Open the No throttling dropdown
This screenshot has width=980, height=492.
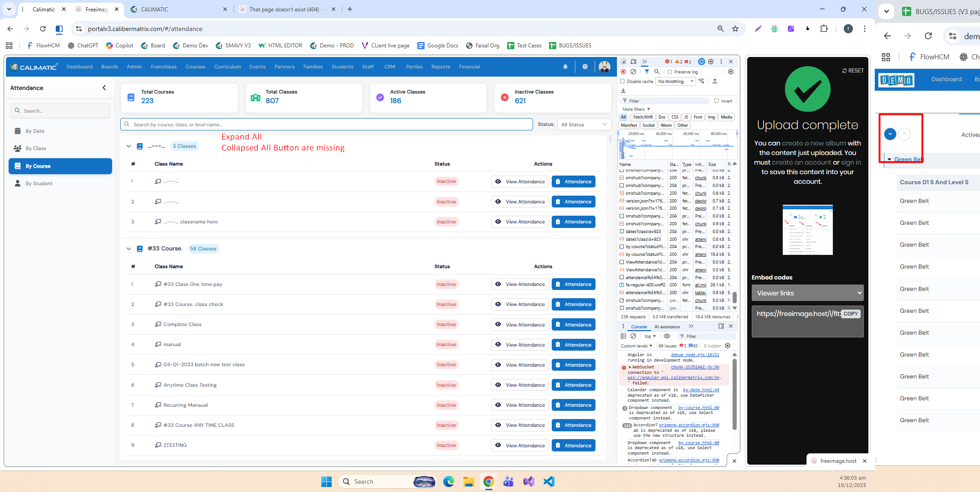(x=676, y=81)
